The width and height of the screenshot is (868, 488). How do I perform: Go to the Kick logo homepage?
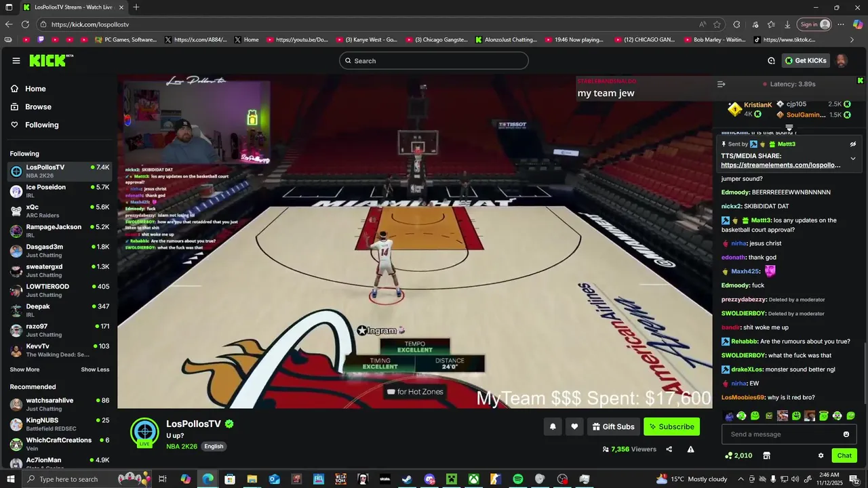tap(51, 60)
